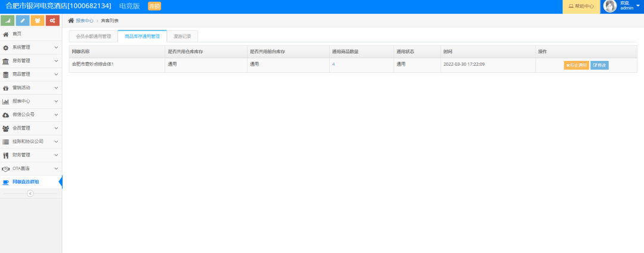Click the orange users shortcut icon
The image size is (644, 253).
tap(38, 20)
